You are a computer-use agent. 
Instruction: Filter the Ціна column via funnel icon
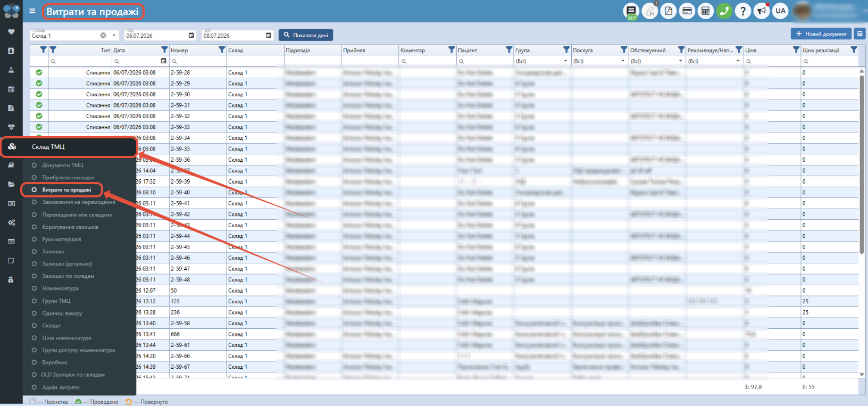coord(796,49)
